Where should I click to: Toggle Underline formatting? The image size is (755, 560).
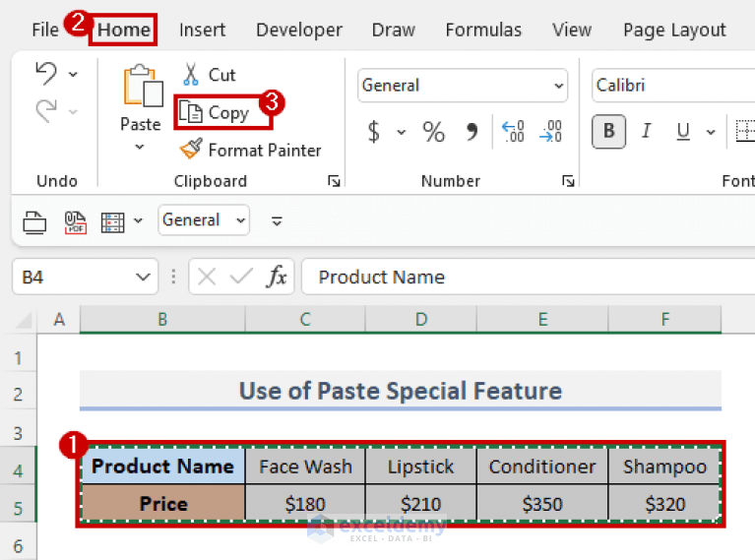tap(683, 131)
